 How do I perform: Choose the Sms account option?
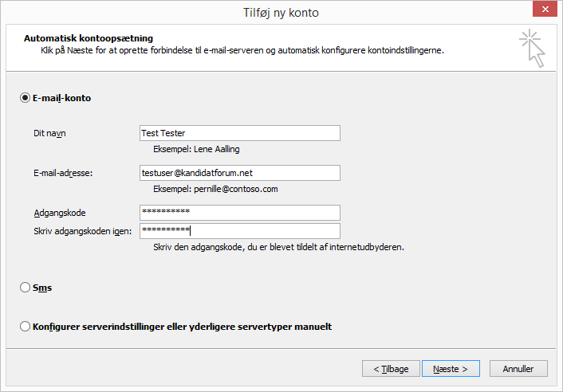[25, 288]
